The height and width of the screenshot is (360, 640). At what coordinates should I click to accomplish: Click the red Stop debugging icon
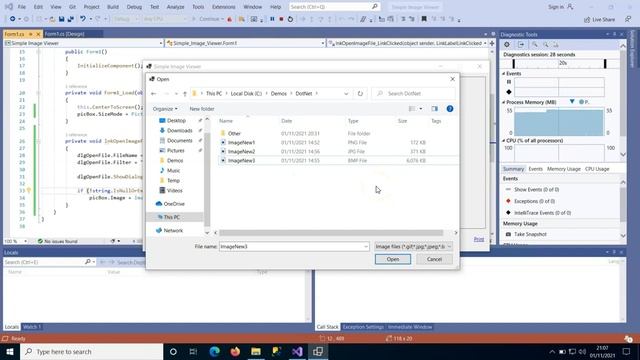[x=281, y=19]
